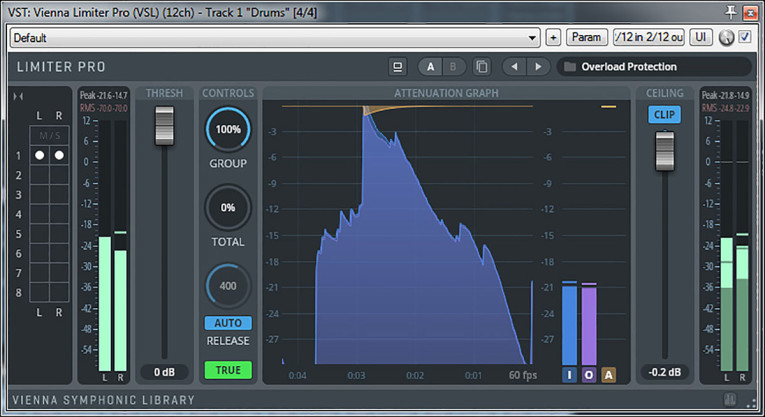
Task: Toggle the plugin bypass checkbox
Action: (745, 37)
